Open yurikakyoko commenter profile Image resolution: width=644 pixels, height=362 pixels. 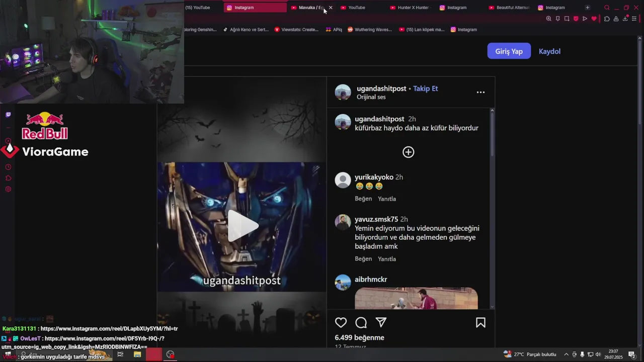point(374,177)
